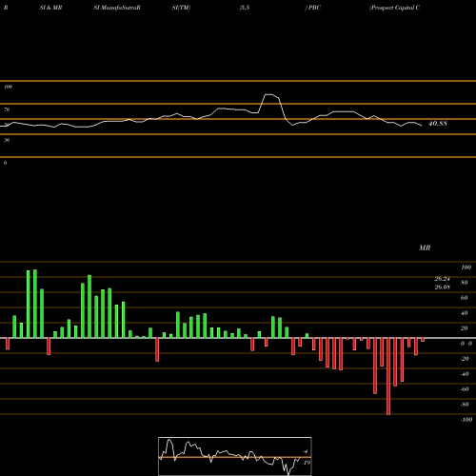Click the MR axis label 40
Image resolution: width=476 pixels, height=476 pixels.
click(x=465, y=313)
